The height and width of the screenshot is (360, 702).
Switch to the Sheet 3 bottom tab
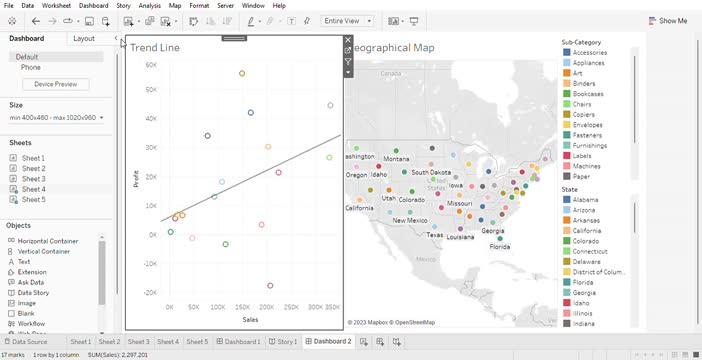138,342
